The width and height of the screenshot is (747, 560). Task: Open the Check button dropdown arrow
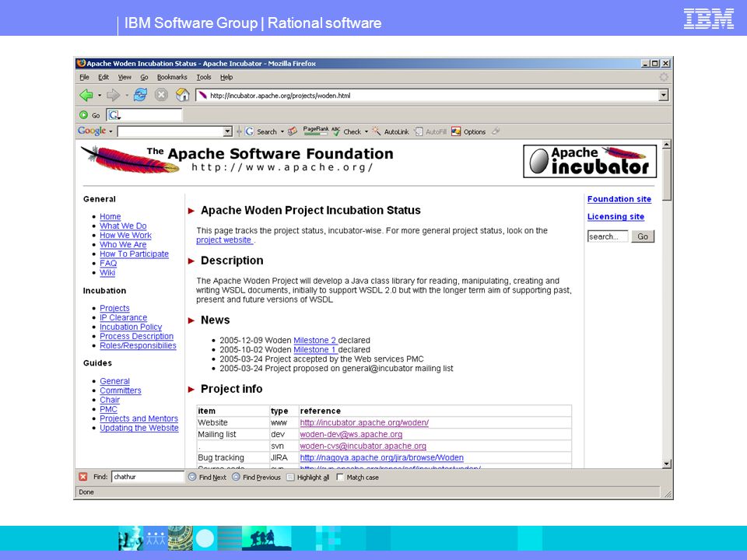click(x=366, y=131)
